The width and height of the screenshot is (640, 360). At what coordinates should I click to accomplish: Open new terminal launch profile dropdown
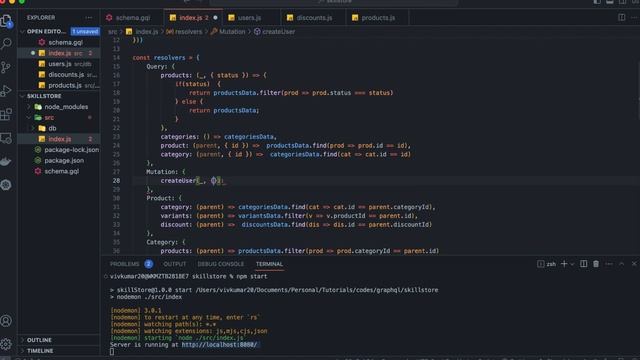click(572, 264)
